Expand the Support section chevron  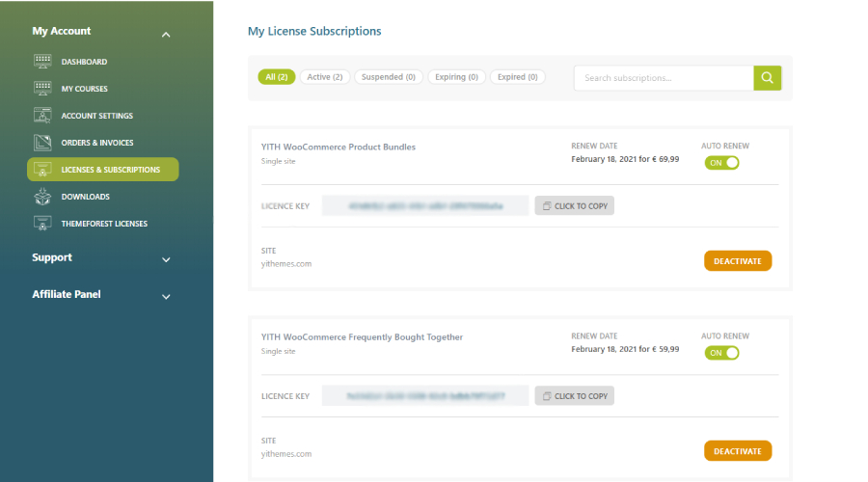click(166, 259)
